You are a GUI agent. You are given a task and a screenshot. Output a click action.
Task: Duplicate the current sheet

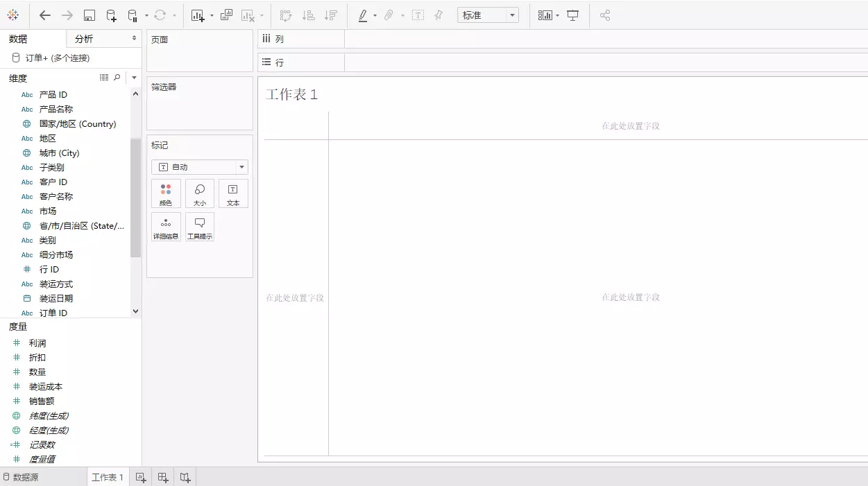point(227,15)
